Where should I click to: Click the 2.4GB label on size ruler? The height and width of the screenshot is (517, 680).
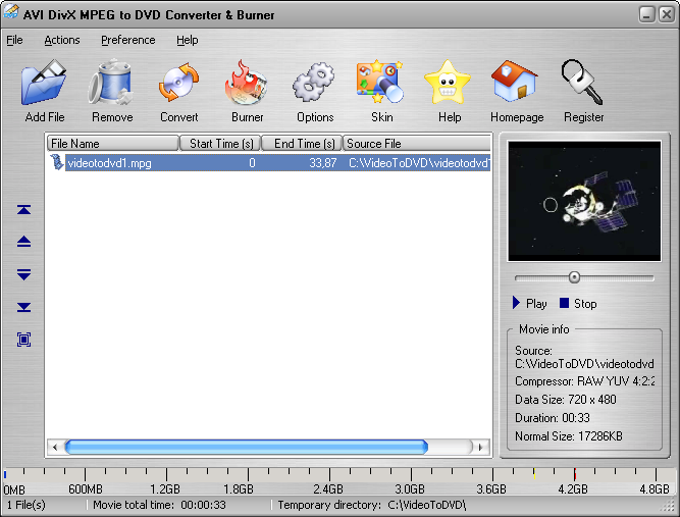point(328,490)
